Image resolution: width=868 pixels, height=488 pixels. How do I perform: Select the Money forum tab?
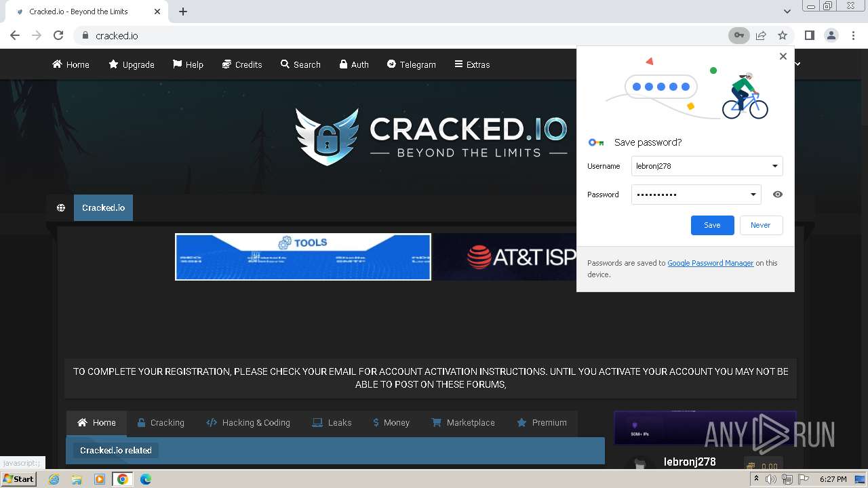tap(391, 422)
